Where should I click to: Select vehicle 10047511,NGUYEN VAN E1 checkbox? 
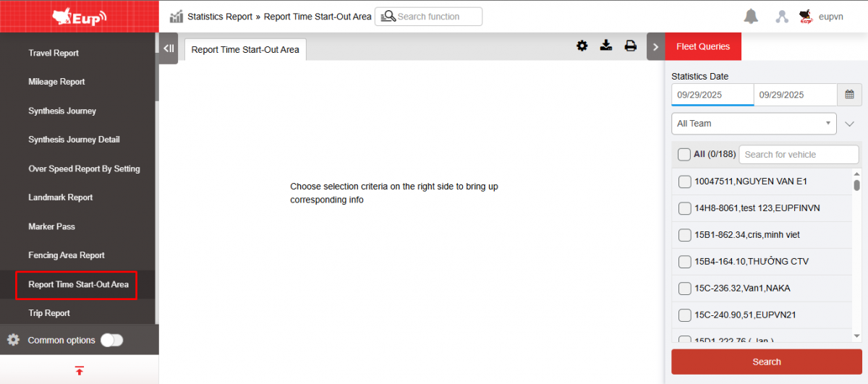point(684,182)
